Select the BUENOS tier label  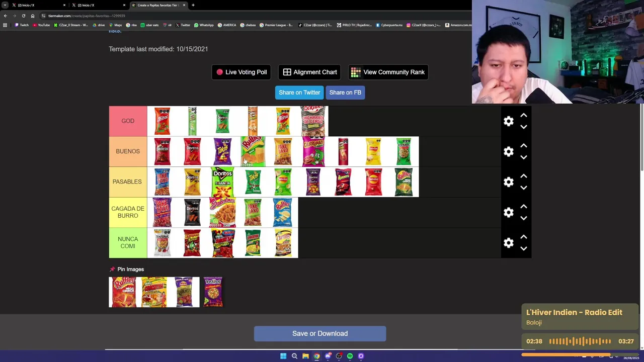coord(128,151)
